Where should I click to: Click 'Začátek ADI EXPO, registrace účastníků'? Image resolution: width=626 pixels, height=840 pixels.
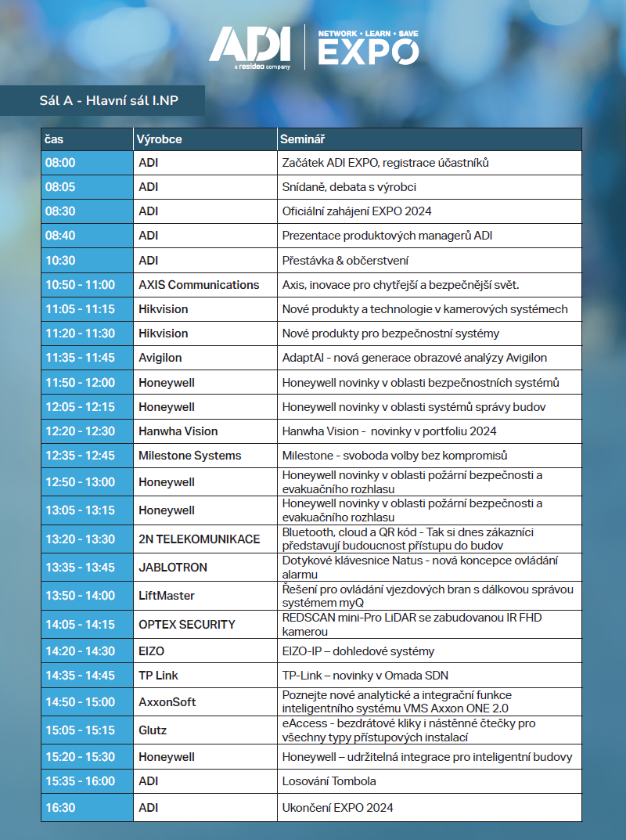[386, 163]
